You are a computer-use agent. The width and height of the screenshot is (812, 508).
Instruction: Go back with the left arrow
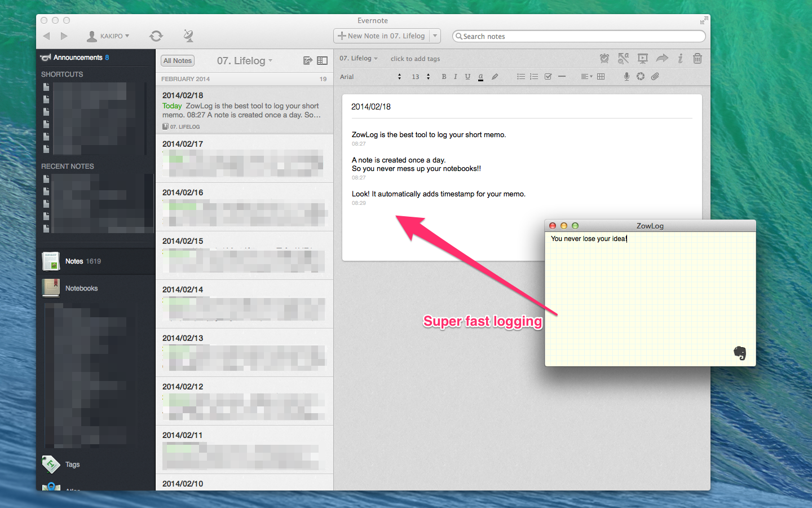47,36
